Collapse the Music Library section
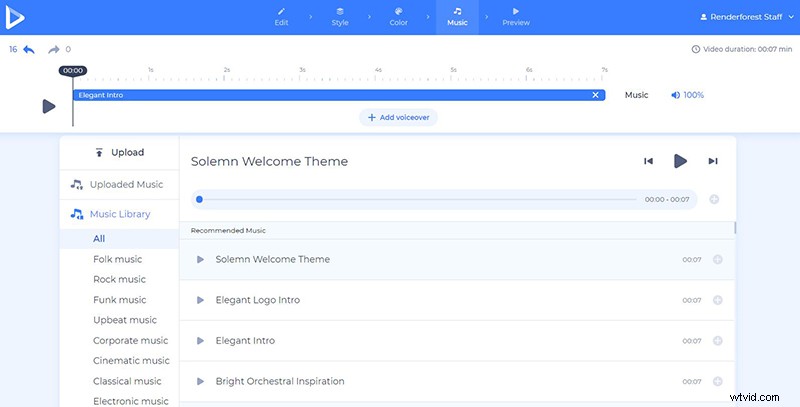The width and height of the screenshot is (800, 407). [119, 214]
